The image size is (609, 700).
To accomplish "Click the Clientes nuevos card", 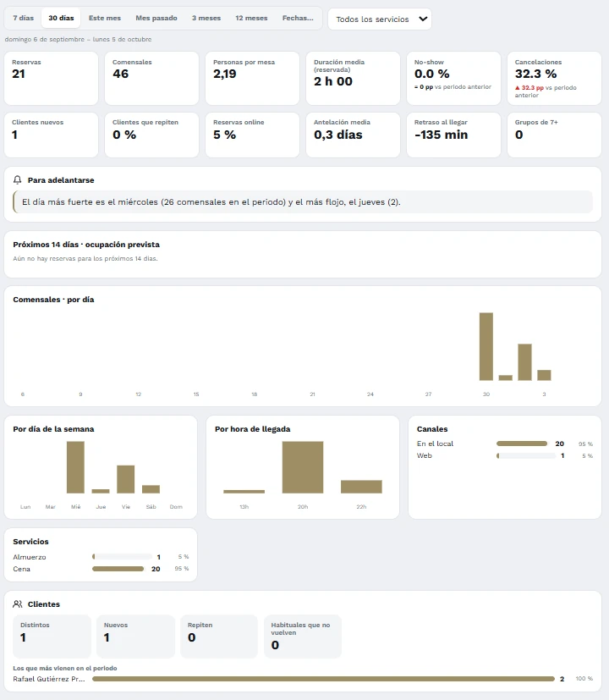I will [51, 135].
